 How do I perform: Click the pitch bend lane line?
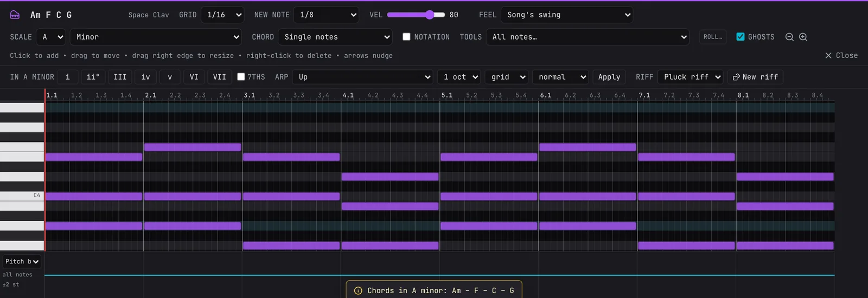pyautogui.click(x=439, y=275)
